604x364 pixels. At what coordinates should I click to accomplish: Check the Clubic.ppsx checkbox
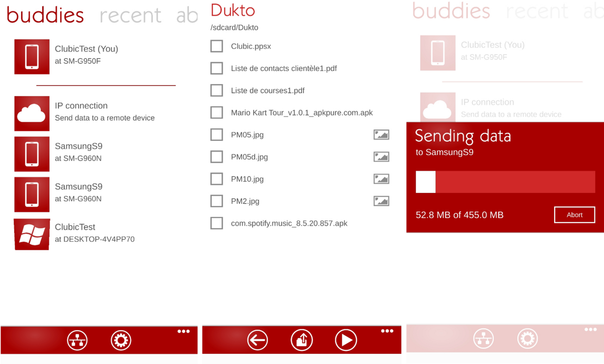(x=216, y=46)
